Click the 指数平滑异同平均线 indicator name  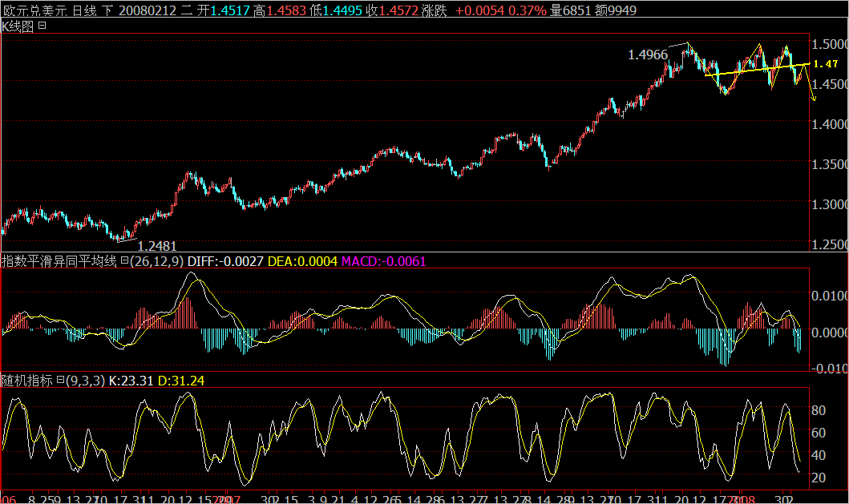tap(59, 261)
